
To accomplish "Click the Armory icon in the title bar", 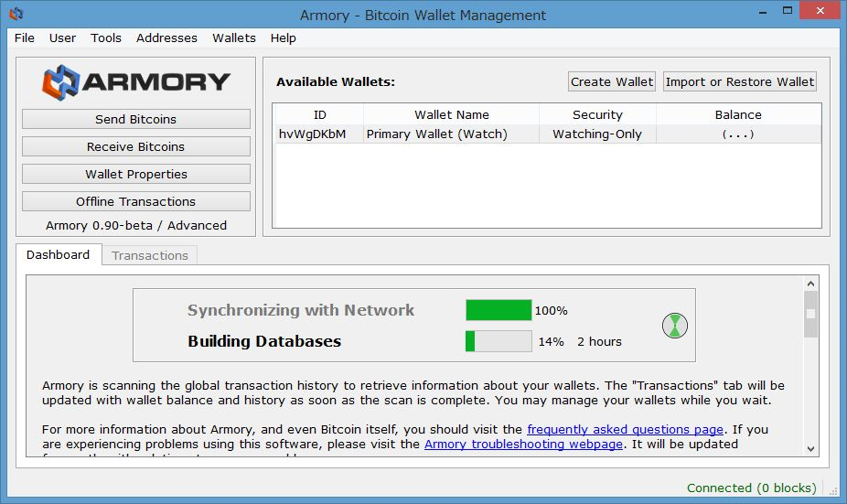I will point(16,13).
